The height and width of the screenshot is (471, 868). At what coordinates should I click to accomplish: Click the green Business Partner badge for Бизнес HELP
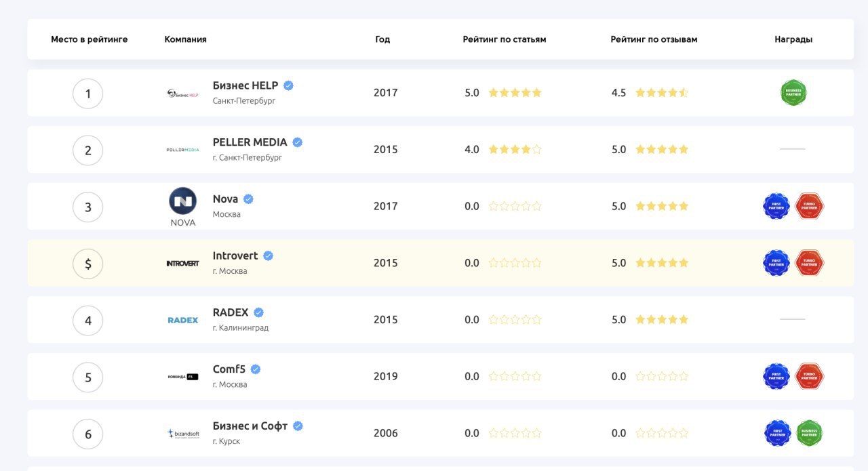[793, 93]
